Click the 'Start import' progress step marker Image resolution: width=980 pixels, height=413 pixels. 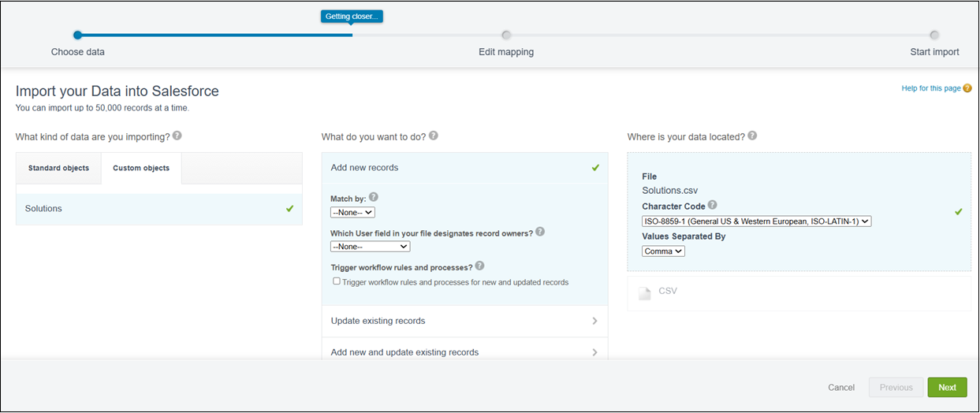pos(934,35)
